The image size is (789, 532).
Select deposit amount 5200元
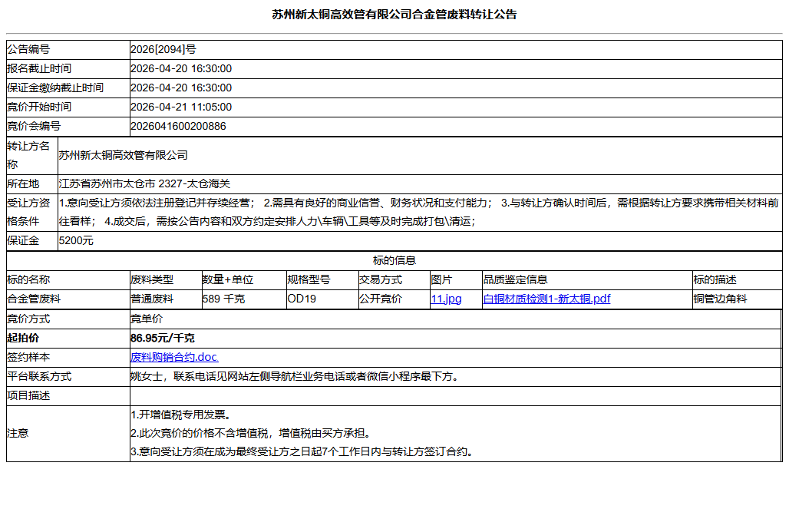[76, 240]
